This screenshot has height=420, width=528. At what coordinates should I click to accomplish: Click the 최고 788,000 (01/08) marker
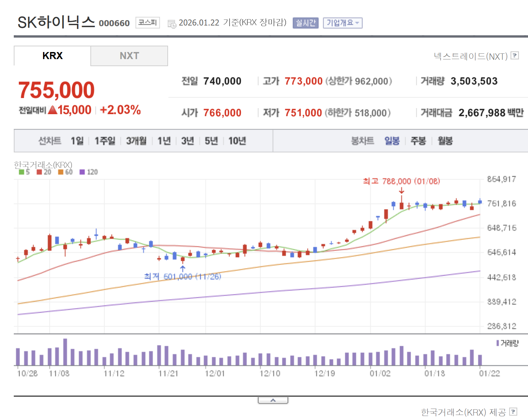click(x=401, y=181)
